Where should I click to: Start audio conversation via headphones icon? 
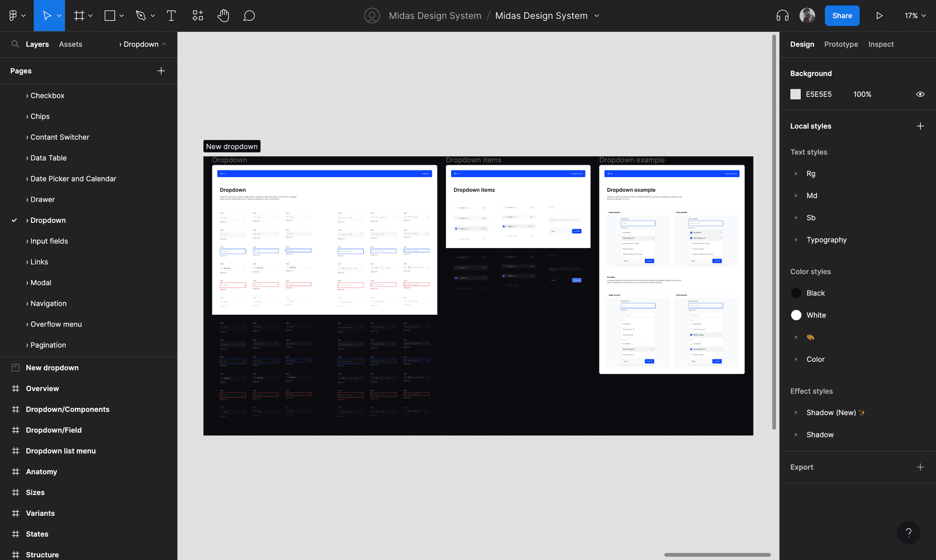pos(782,16)
